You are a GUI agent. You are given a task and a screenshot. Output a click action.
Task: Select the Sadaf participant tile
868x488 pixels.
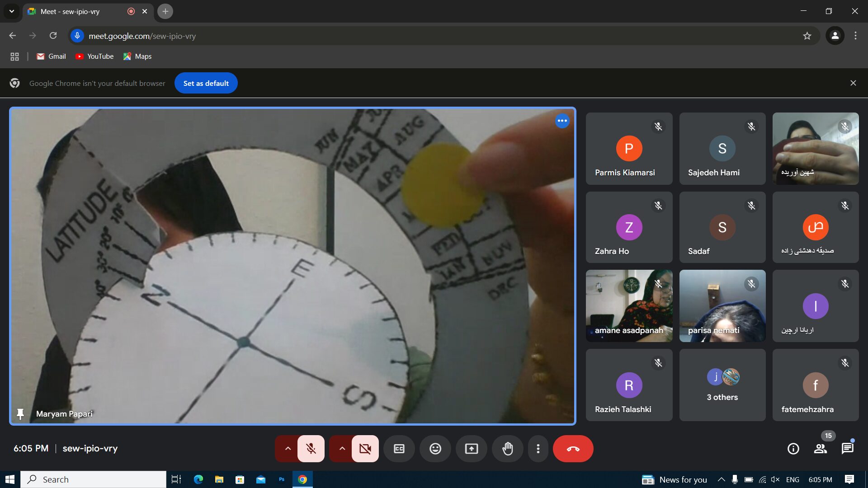tap(722, 227)
